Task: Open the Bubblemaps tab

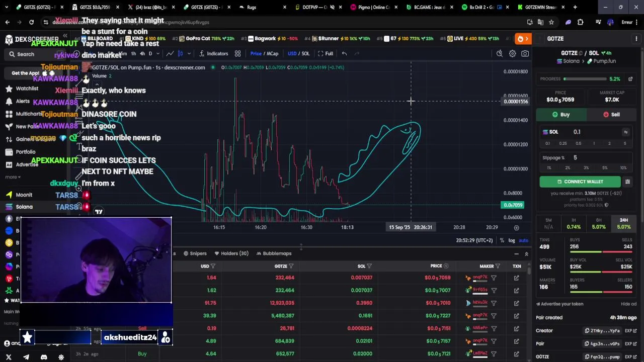Action: pos(274,253)
